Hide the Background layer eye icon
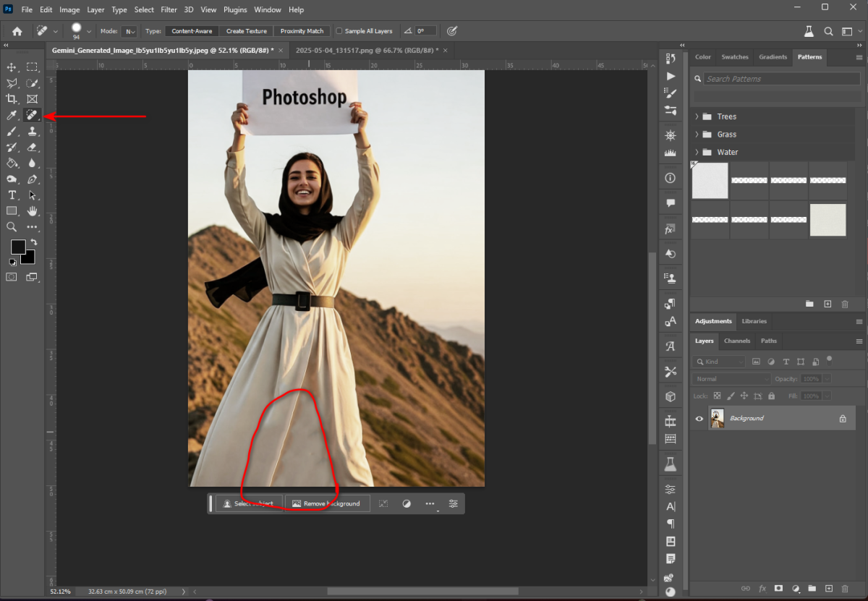868x601 pixels. 699,419
